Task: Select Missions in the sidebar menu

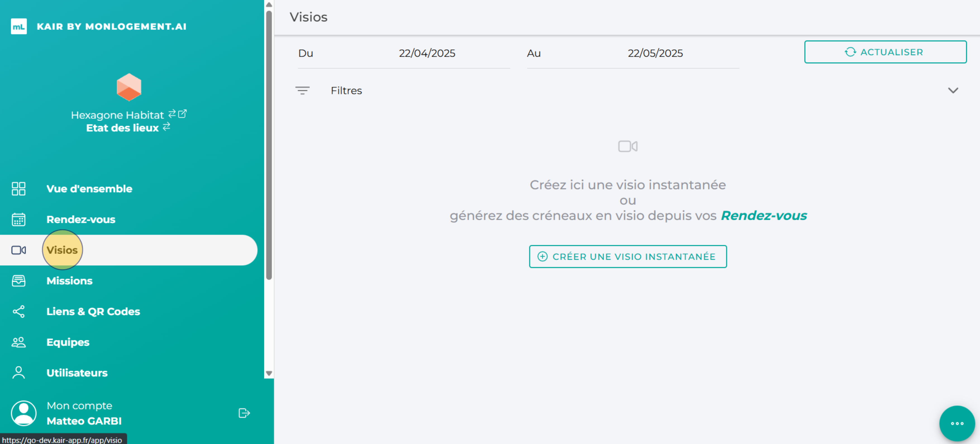Action: [x=70, y=281]
